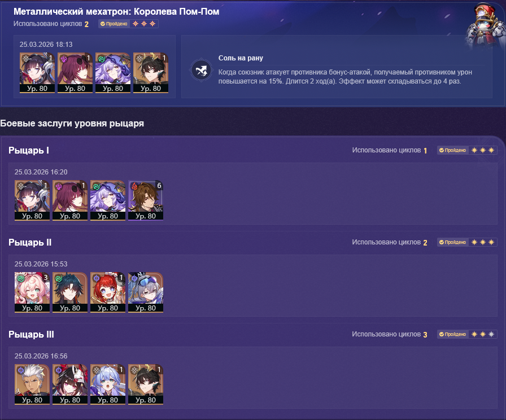Click the Пройдено badge next to Рыцарь II
The width and height of the screenshot is (506, 420).
452,242
